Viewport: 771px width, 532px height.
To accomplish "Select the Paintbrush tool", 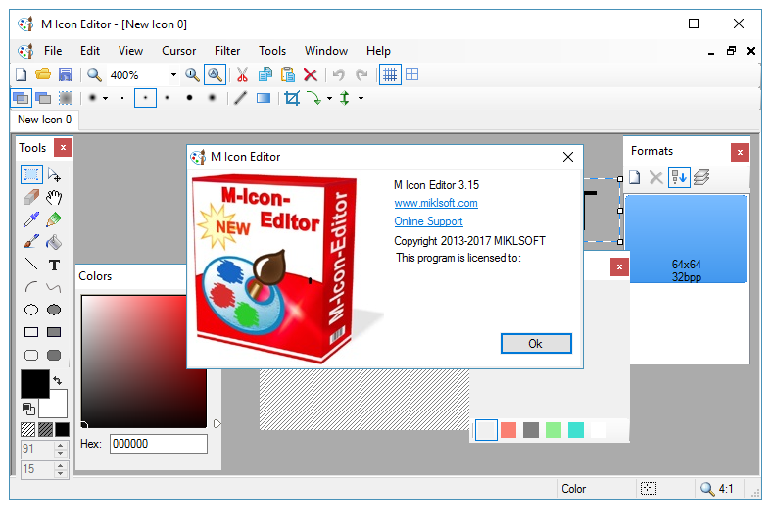I will [31, 242].
